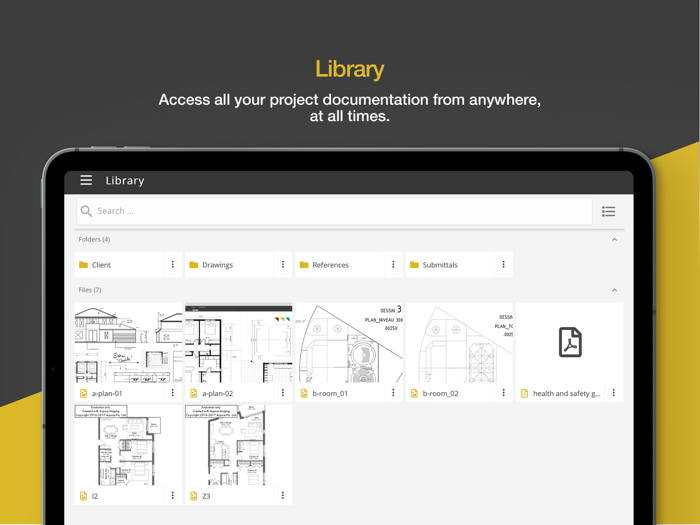Click the Submittals folder icon
This screenshot has height=525, width=700.
(x=414, y=265)
